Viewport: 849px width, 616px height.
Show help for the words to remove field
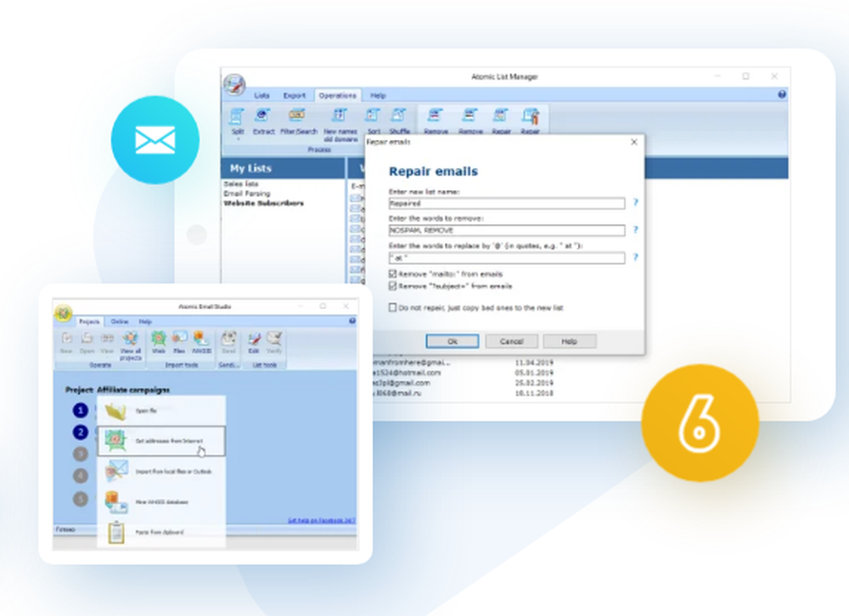click(x=635, y=229)
